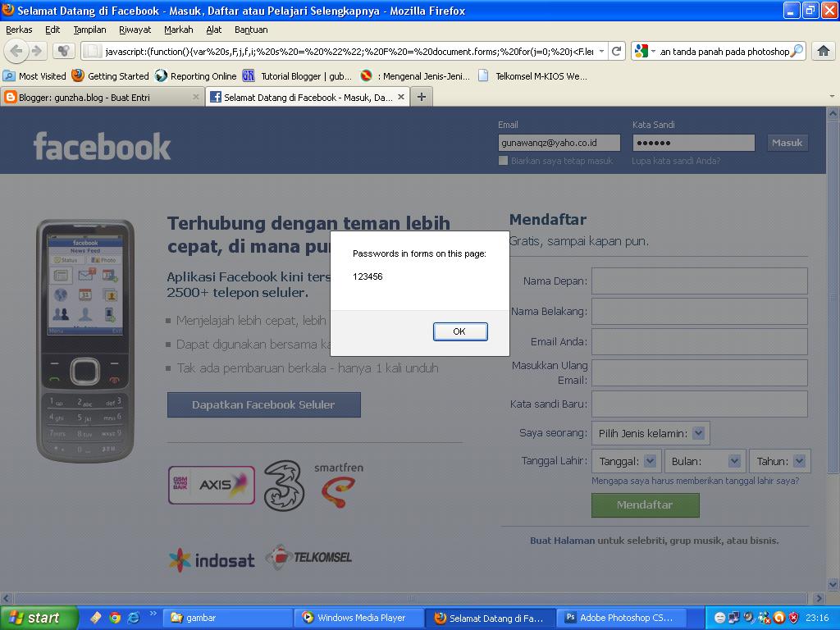Click the indosat logo
Image resolution: width=840 pixels, height=630 pixels.
pyautogui.click(x=212, y=559)
